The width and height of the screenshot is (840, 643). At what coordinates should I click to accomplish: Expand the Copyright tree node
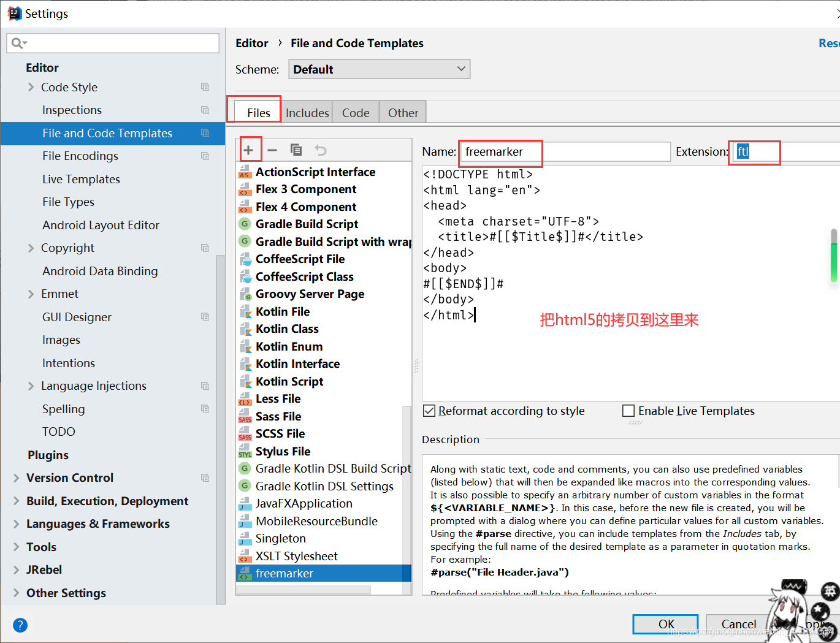tap(31, 248)
